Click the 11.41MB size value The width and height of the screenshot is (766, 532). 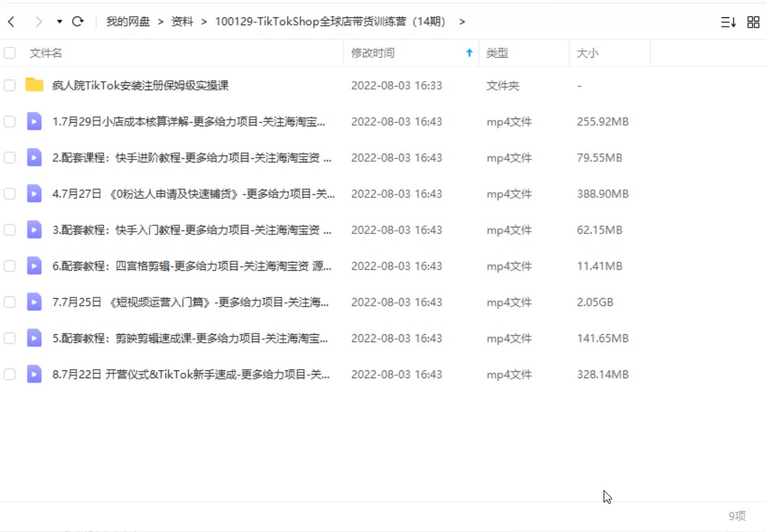click(599, 266)
